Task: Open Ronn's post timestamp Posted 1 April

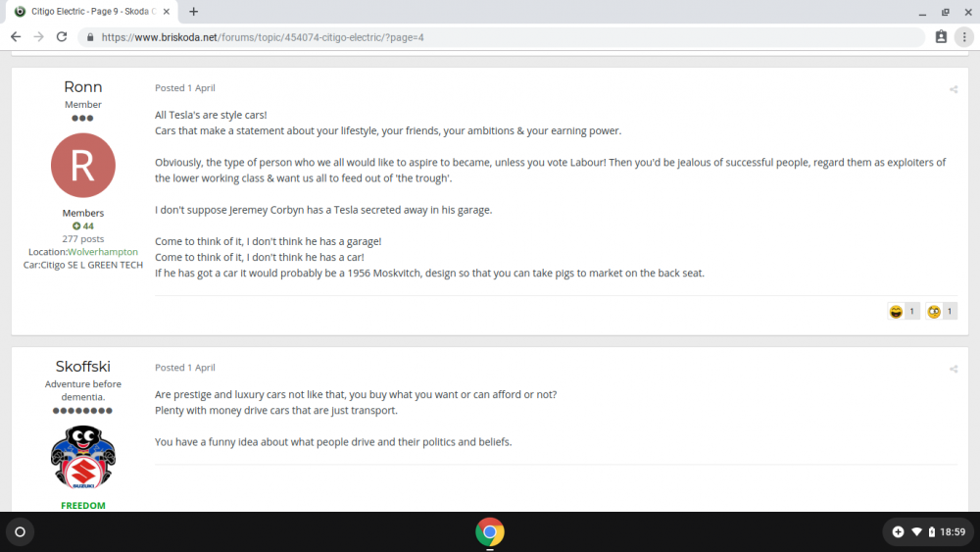Action: (x=185, y=88)
